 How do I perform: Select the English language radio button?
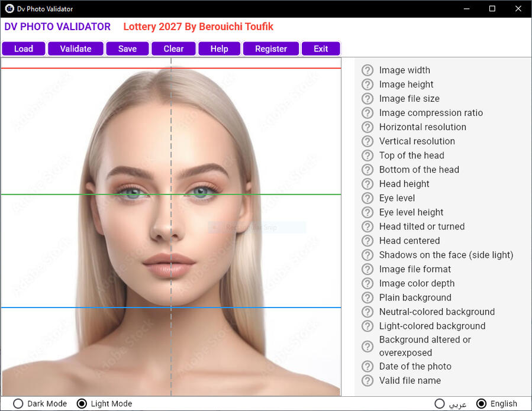[482, 404]
